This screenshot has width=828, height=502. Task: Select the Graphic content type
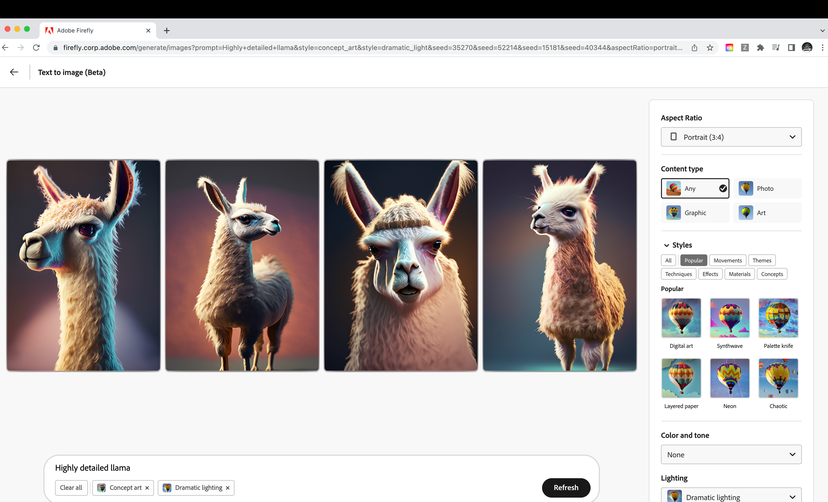[695, 213]
